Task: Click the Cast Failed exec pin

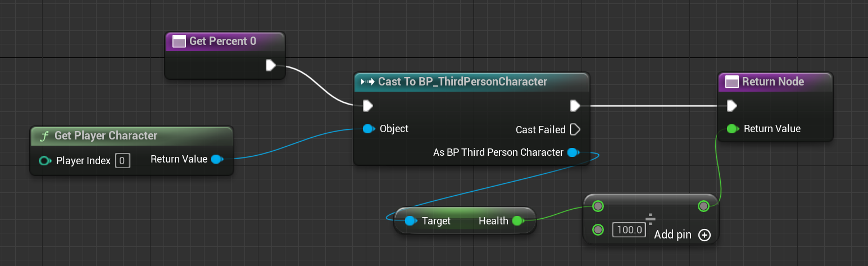Action: [575, 130]
